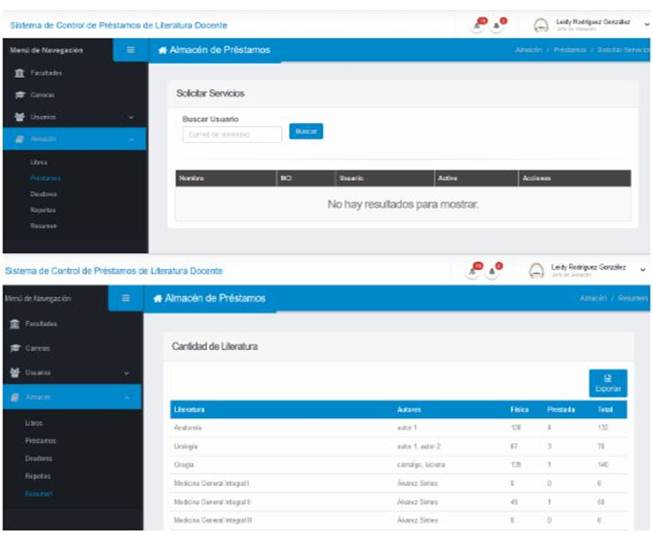This screenshot has width=653, height=535.
Task: Click the Buscar Usuario carnet input field
Action: point(232,134)
